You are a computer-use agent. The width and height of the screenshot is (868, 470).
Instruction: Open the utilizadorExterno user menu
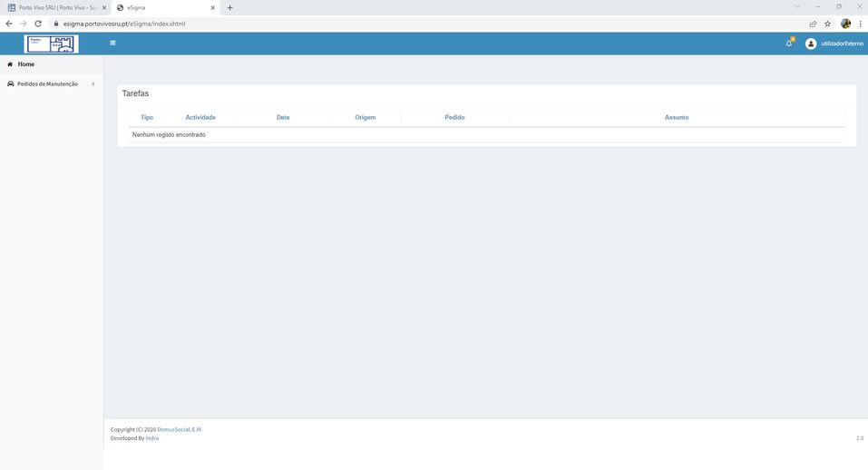(842, 44)
